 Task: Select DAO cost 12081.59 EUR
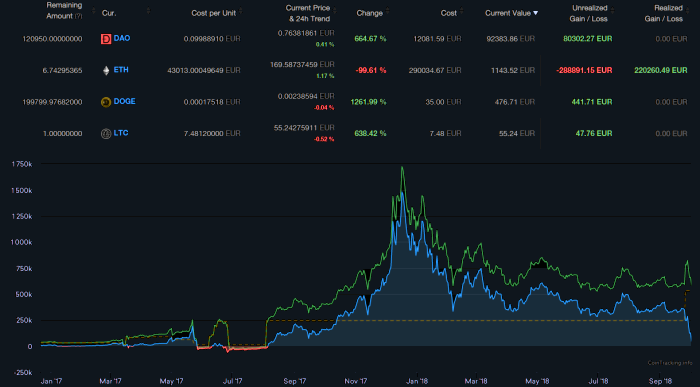[437, 39]
